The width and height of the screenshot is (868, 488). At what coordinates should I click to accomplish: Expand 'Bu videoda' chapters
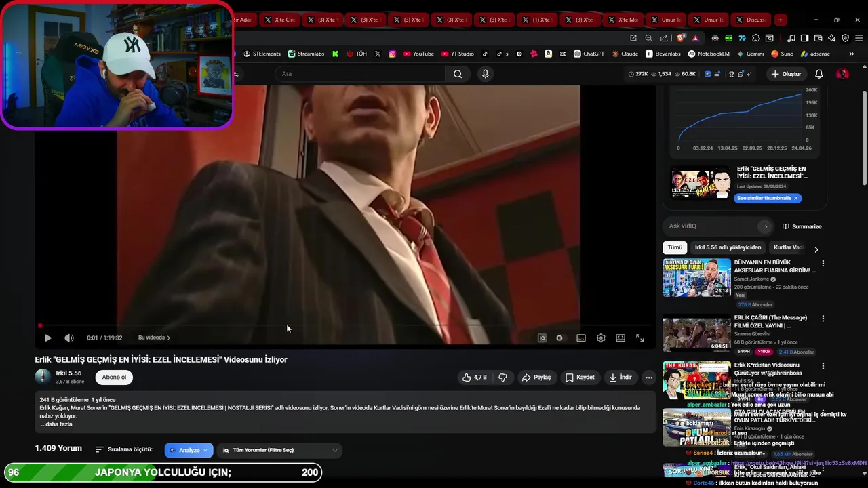click(x=154, y=338)
